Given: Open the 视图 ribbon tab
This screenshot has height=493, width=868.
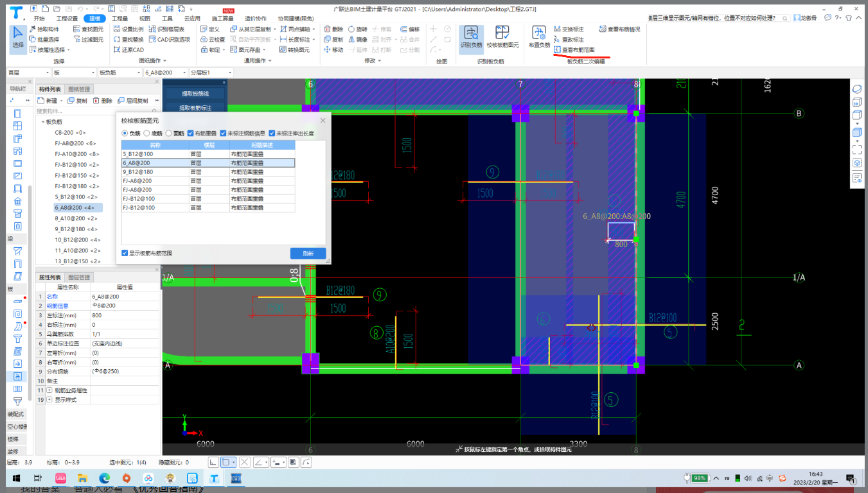Looking at the screenshot, I should click(x=145, y=19).
